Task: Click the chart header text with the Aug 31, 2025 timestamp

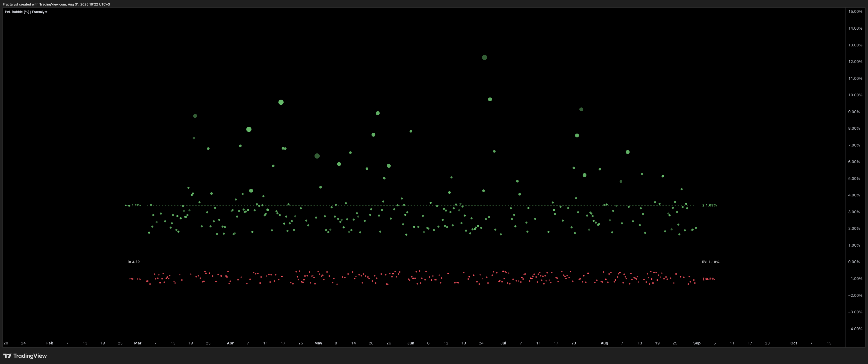Action: (56, 4)
